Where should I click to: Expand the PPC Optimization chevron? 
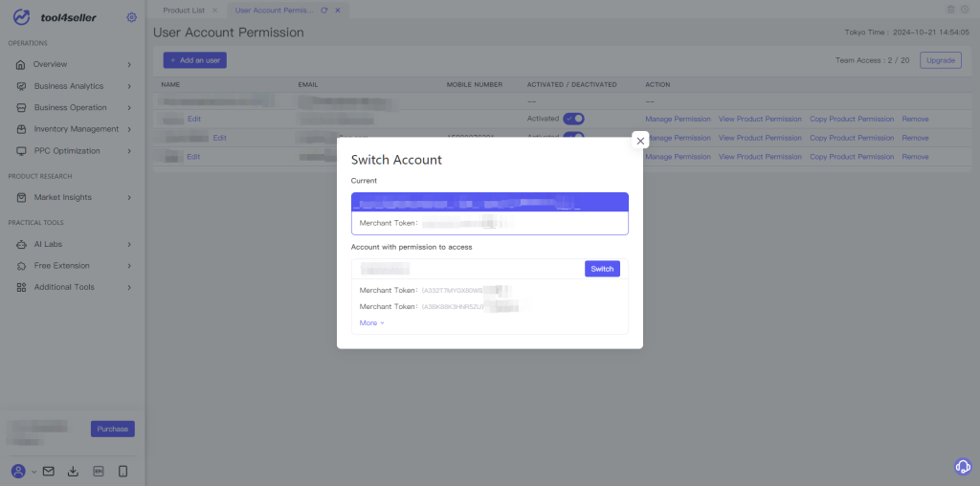tap(129, 150)
